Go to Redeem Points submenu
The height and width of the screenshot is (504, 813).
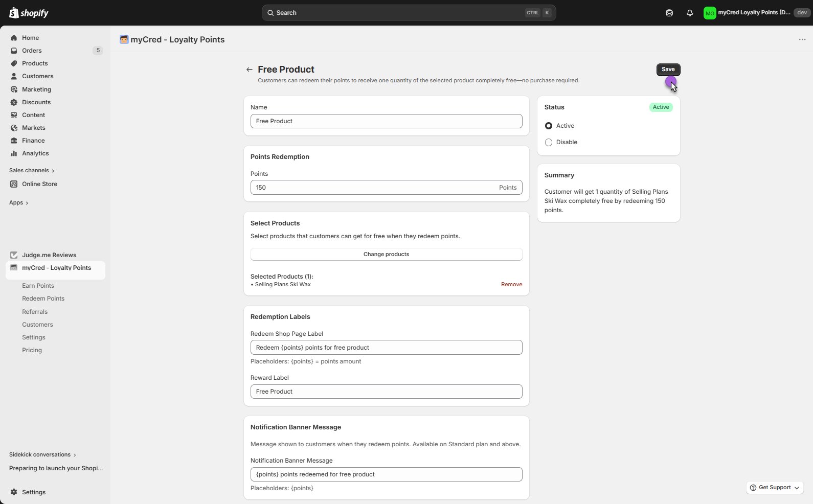43,299
